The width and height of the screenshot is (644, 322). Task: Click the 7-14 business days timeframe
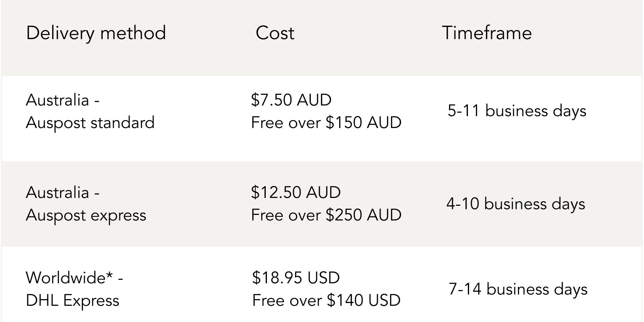point(518,289)
